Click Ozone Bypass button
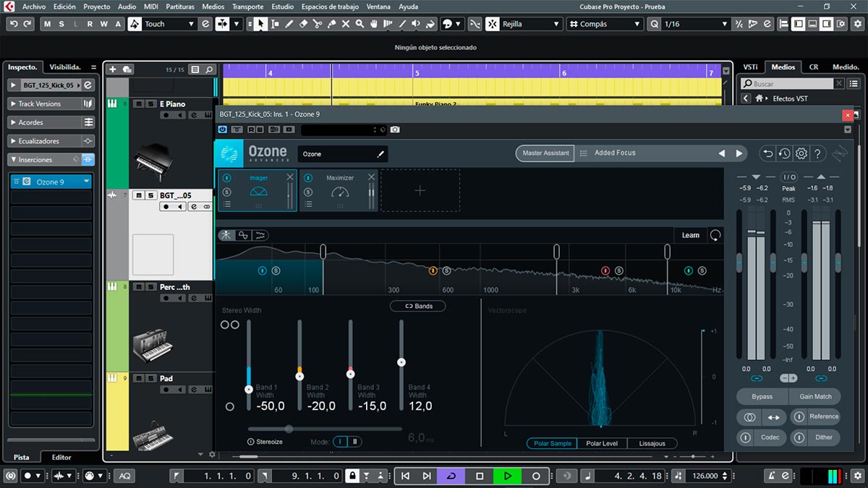 coord(762,396)
